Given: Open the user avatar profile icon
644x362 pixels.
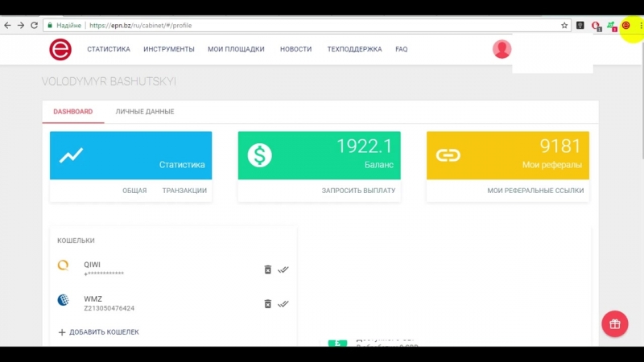Looking at the screenshot, I should 502,49.
